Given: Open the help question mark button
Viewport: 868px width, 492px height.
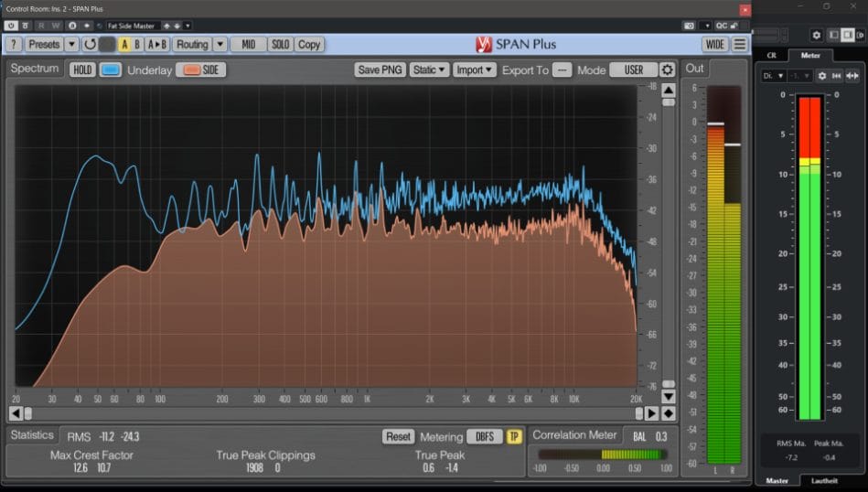Looking at the screenshot, I should coord(14,44).
